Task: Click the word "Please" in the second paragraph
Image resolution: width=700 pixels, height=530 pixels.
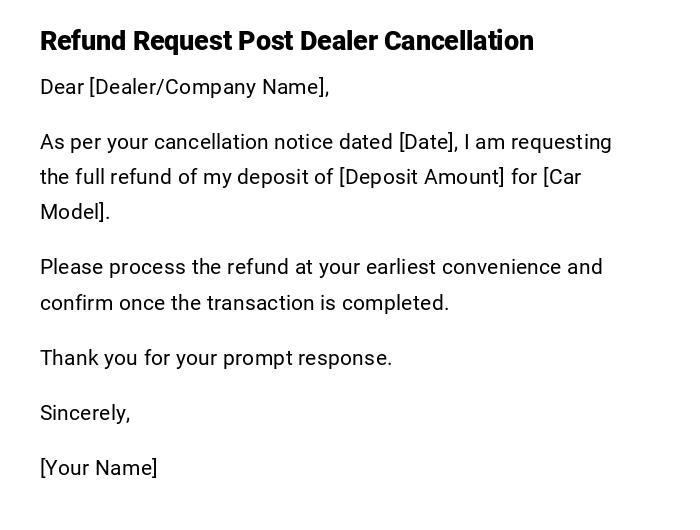Action: point(71,267)
